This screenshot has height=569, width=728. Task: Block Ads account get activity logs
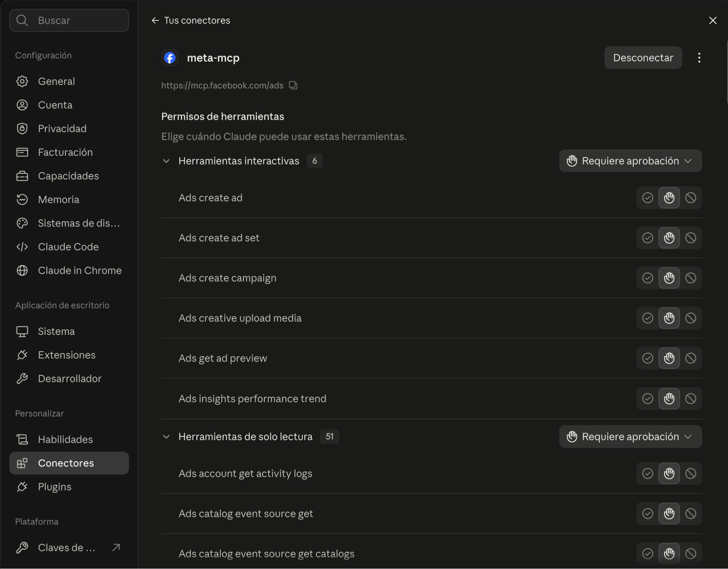tap(690, 473)
